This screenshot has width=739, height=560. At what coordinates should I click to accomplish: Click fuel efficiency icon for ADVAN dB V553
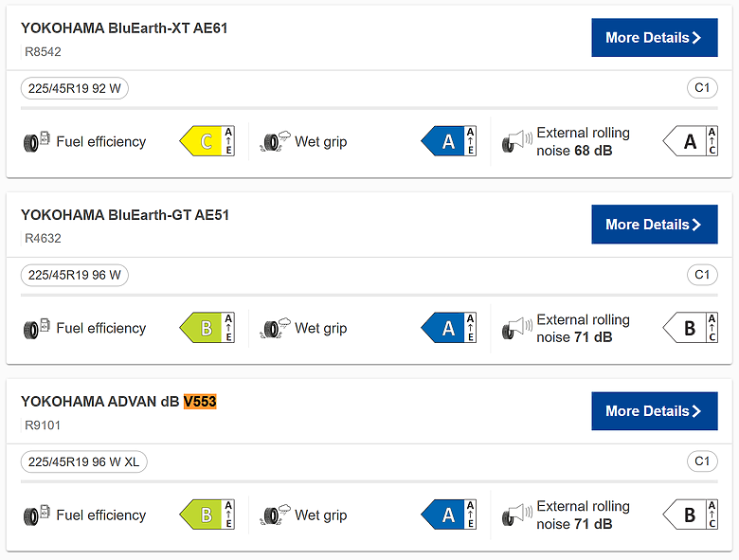point(36,515)
